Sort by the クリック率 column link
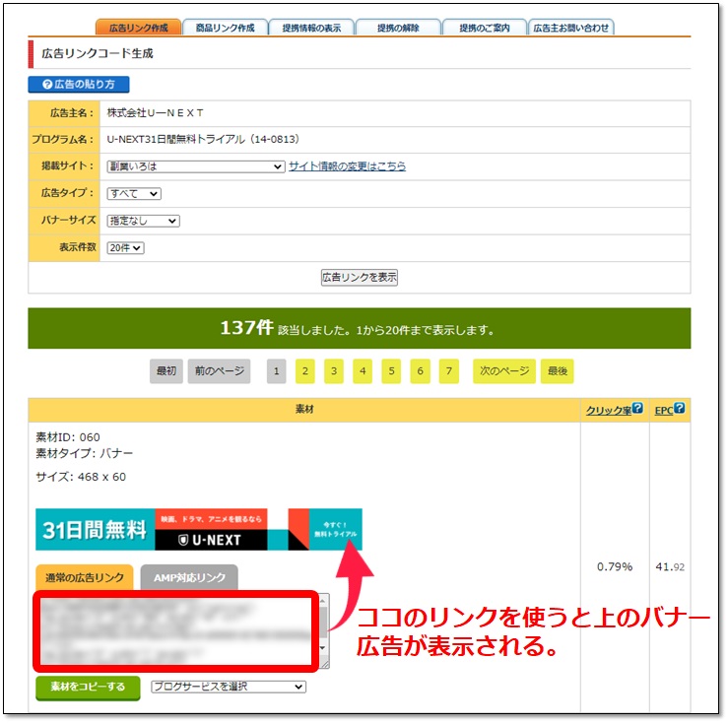 pyautogui.click(x=609, y=411)
